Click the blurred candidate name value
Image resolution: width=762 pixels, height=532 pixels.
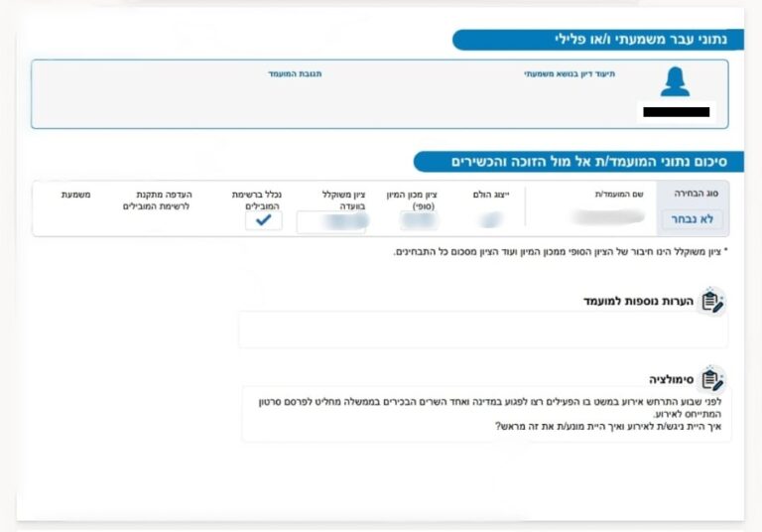pos(608,217)
